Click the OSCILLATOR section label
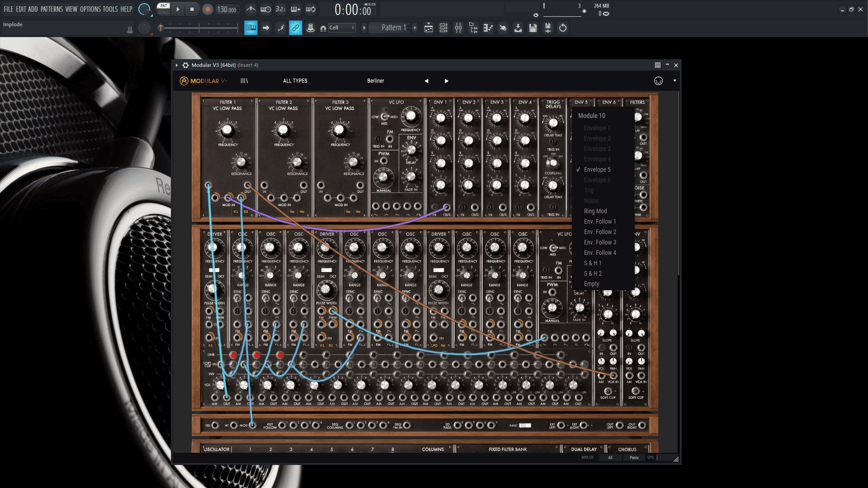Viewport: 868px width, 488px height. pyautogui.click(x=217, y=449)
